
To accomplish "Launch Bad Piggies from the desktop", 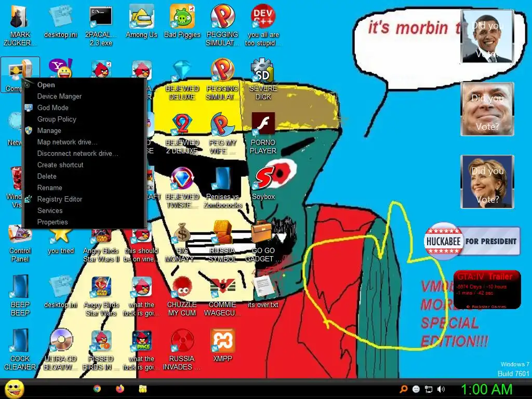I will 182,22.
